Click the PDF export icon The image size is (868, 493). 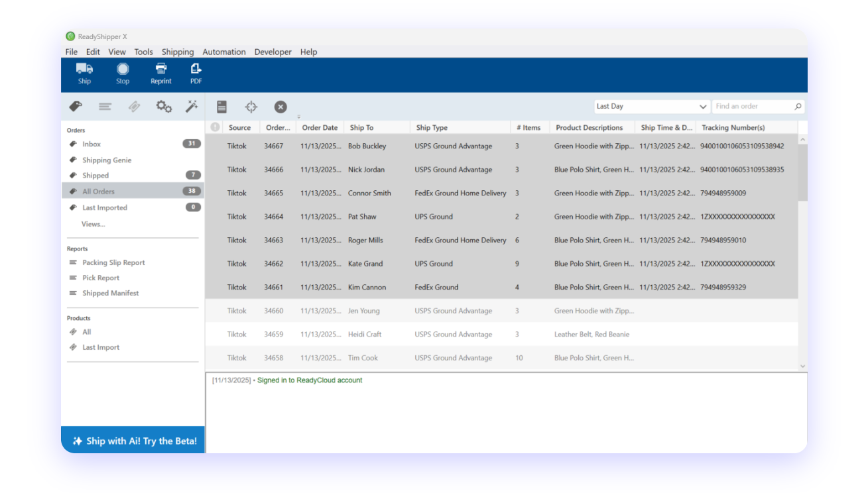click(196, 70)
